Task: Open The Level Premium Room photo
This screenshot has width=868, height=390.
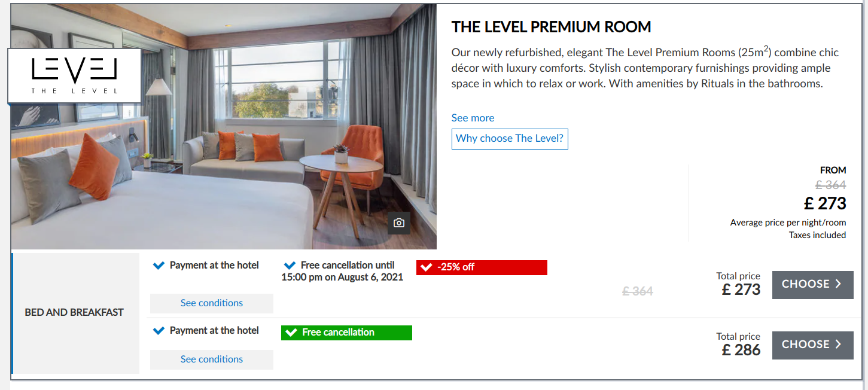Action: coord(224,127)
